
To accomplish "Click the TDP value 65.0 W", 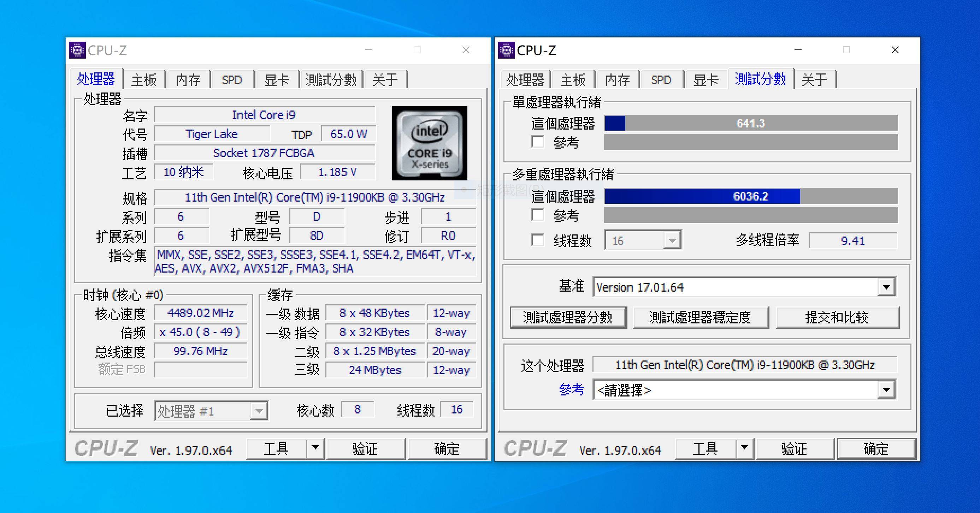I will coord(348,134).
